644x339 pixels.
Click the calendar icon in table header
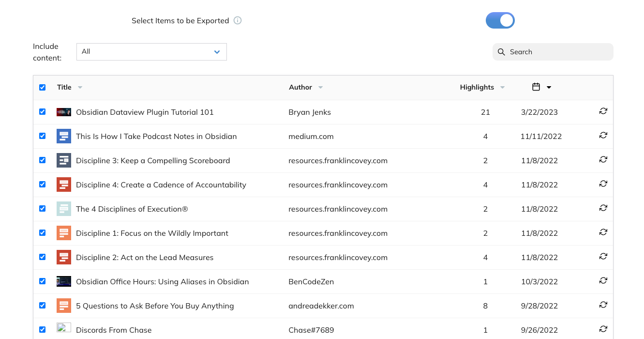(536, 87)
